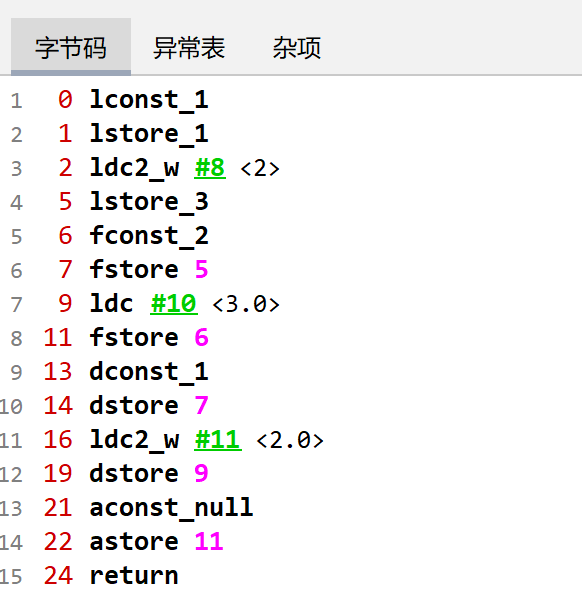The height and width of the screenshot is (616, 582).
Task: Select the lconst_1 instruction
Action: [149, 100]
